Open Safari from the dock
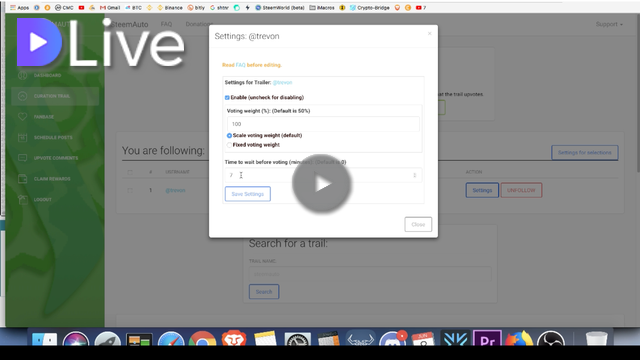Viewport: 640px width, 360px height. pos(171,339)
